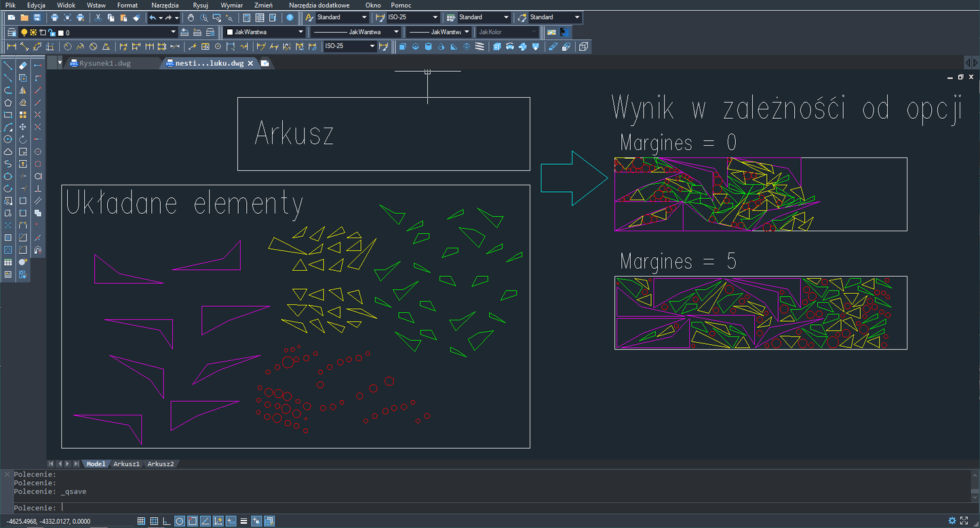Open the Help question mark icon
This screenshot has width=980, height=528.
[x=290, y=17]
